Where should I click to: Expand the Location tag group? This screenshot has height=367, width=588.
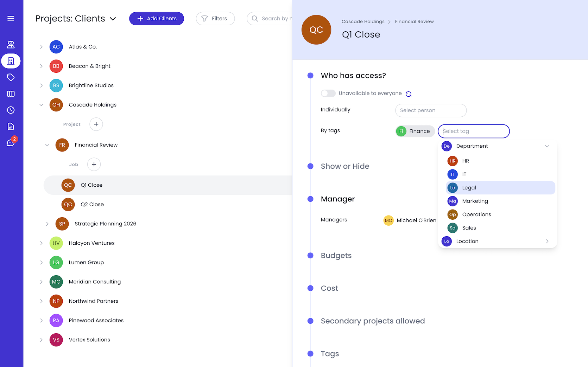[x=547, y=241]
